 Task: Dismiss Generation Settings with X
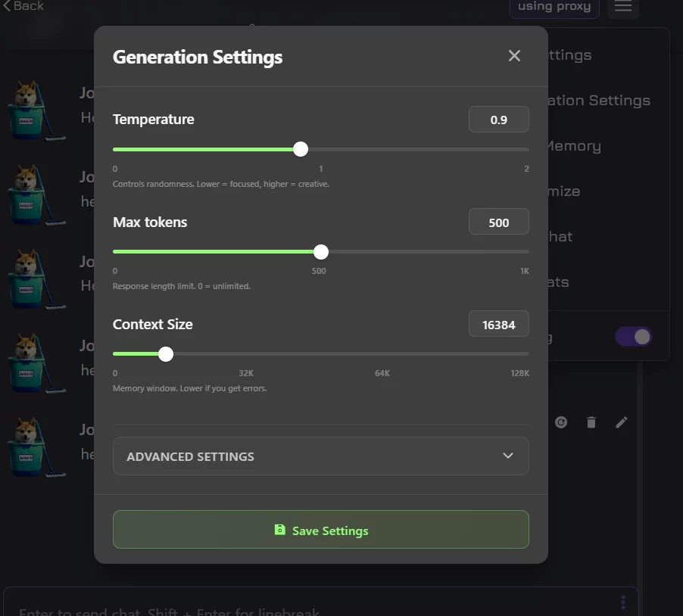514,55
